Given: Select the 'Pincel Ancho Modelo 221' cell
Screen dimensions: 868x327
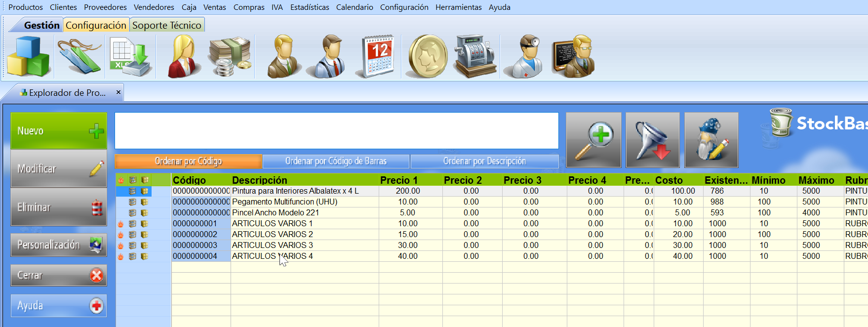Looking at the screenshot, I should tap(305, 213).
